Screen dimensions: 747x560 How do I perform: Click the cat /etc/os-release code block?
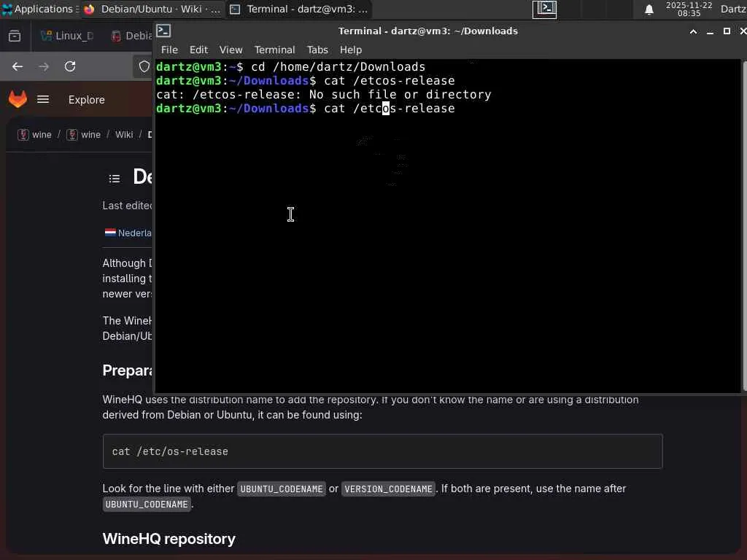point(382,451)
